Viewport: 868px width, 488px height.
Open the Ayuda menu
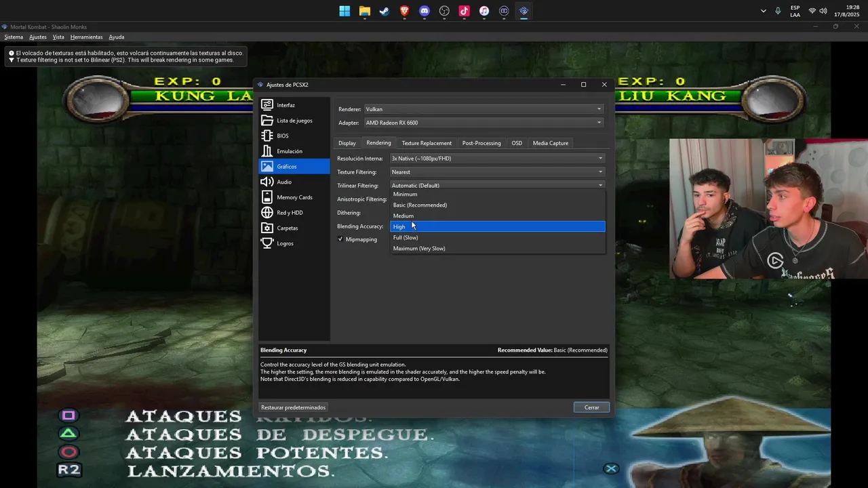pos(117,37)
